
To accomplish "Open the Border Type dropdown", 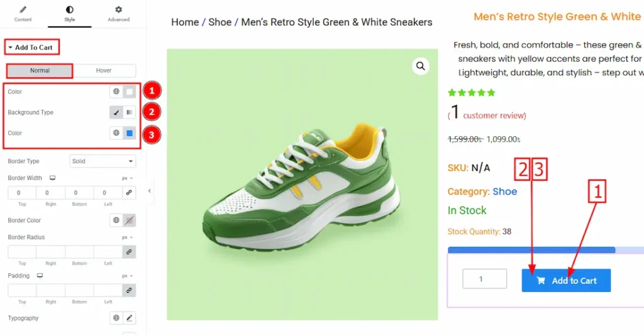I will coord(103,161).
